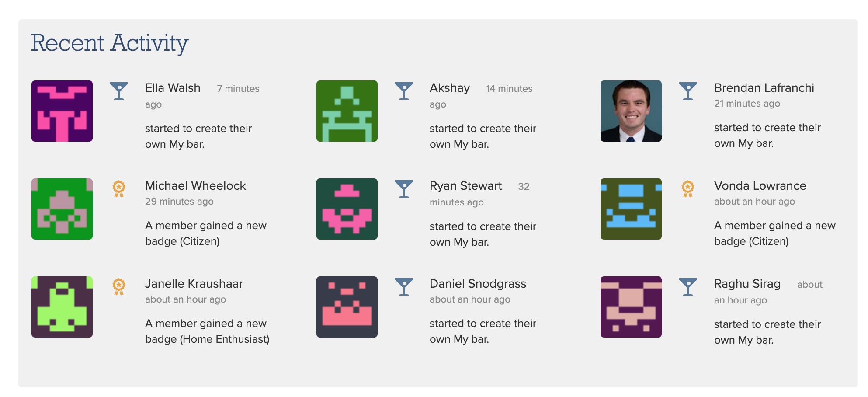
Task: Visit Akshay's profile name link
Action: coord(450,88)
